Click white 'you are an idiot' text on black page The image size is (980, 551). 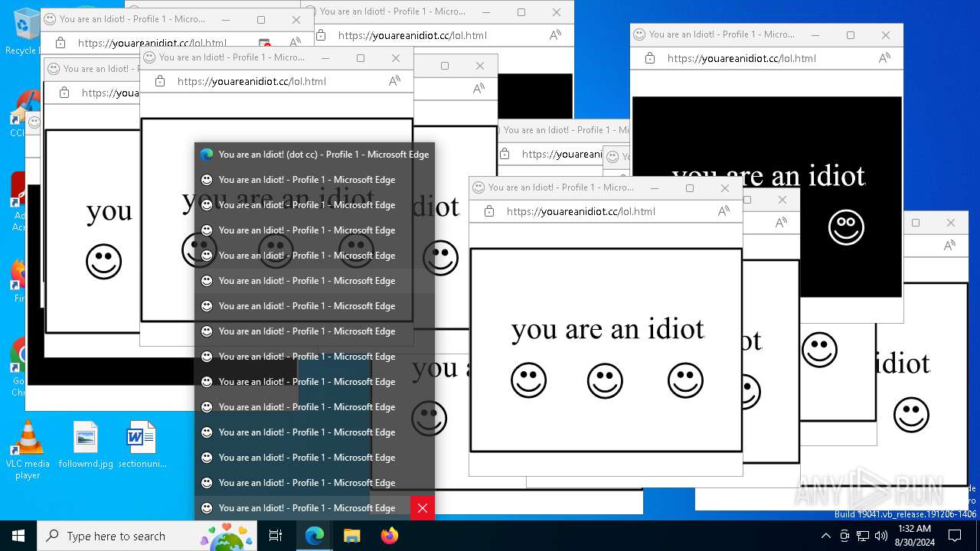(x=768, y=176)
